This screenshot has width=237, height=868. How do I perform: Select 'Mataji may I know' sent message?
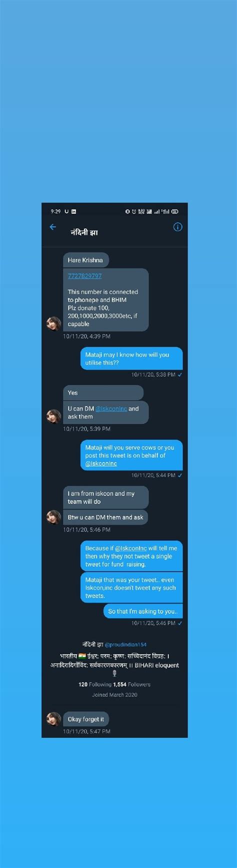point(131,359)
